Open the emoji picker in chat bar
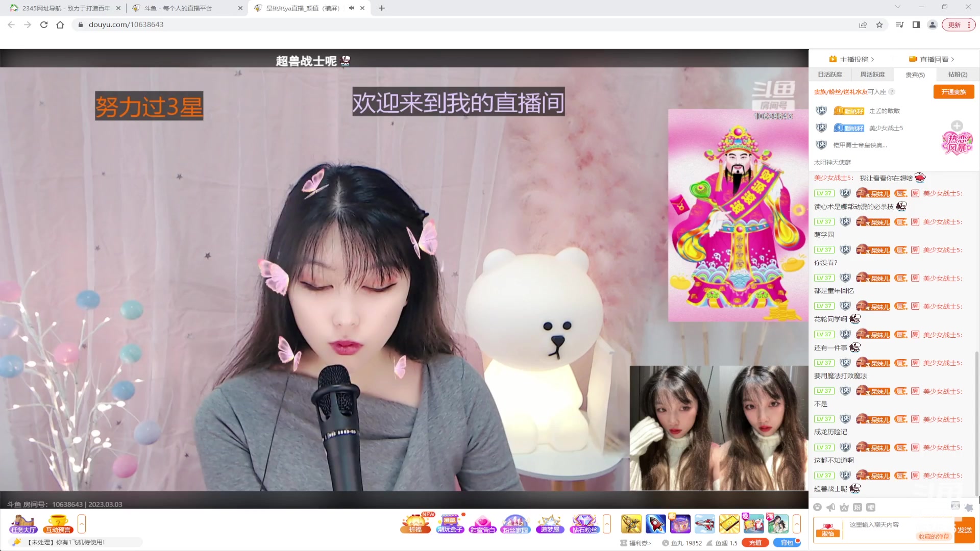 (817, 507)
